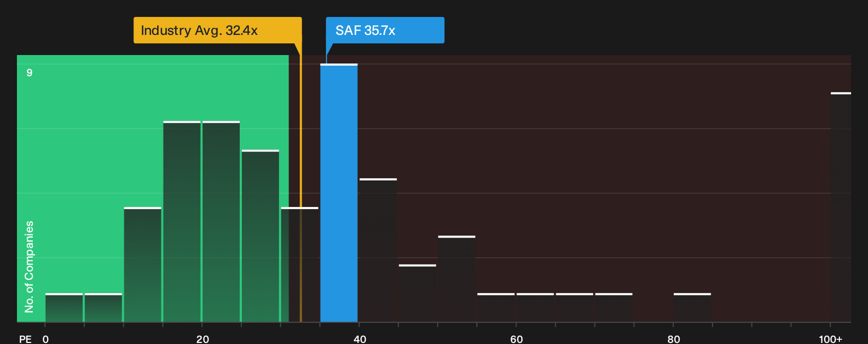The image size is (868, 344).
Task: Click the '60' x-axis tick label
Action: (517, 339)
